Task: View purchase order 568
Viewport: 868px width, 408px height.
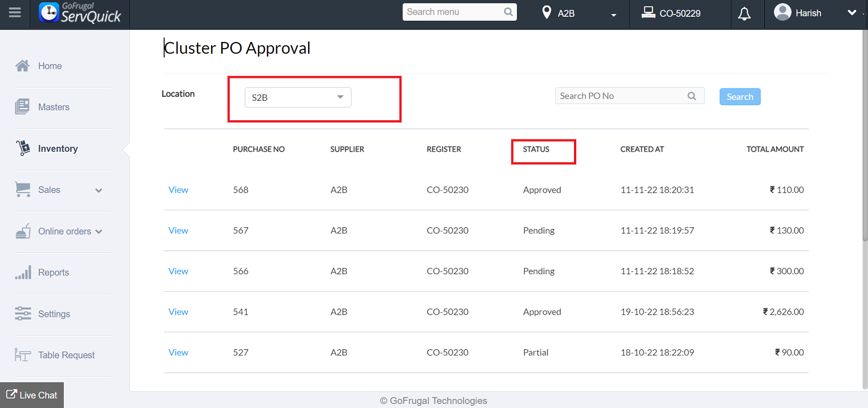Action: (178, 190)
